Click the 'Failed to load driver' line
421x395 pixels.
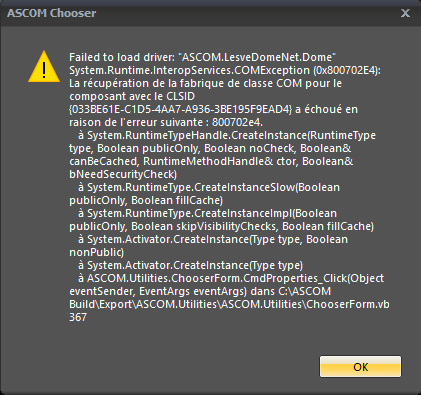pos(203,57)
